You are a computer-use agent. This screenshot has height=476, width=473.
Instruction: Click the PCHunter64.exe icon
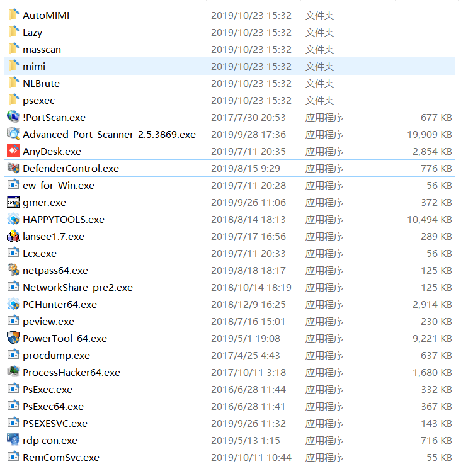(x=13, y=304)
